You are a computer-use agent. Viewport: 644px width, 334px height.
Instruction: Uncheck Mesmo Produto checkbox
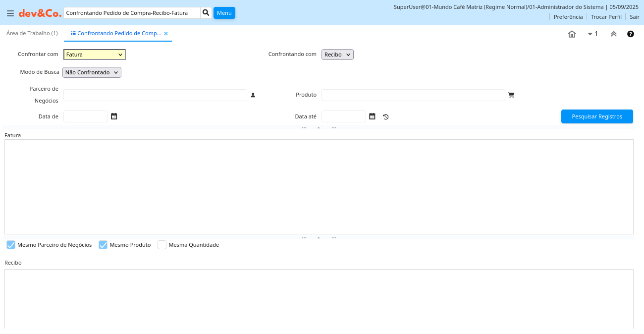pyautogui.click(x=103, y=245)
